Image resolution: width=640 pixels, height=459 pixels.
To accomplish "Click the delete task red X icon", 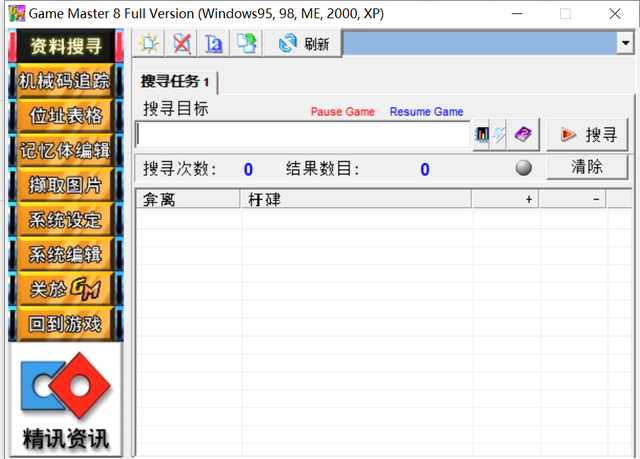I will point(182,43).
